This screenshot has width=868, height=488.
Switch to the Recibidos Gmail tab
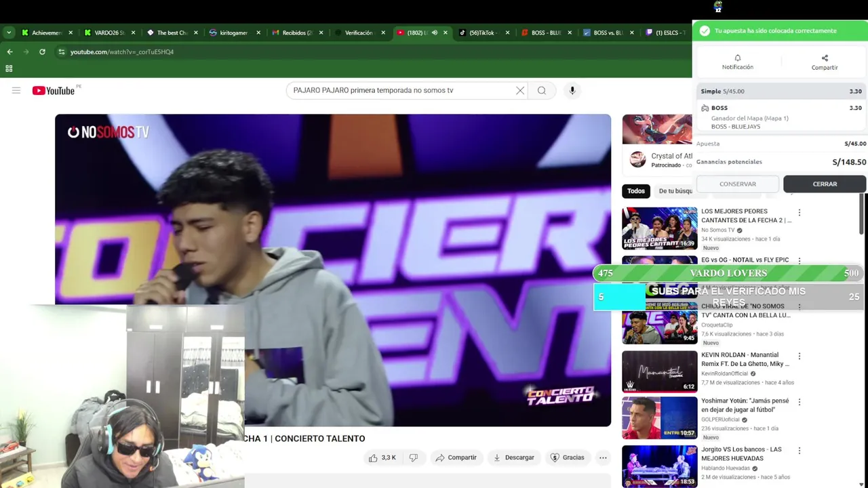[296, 33]
